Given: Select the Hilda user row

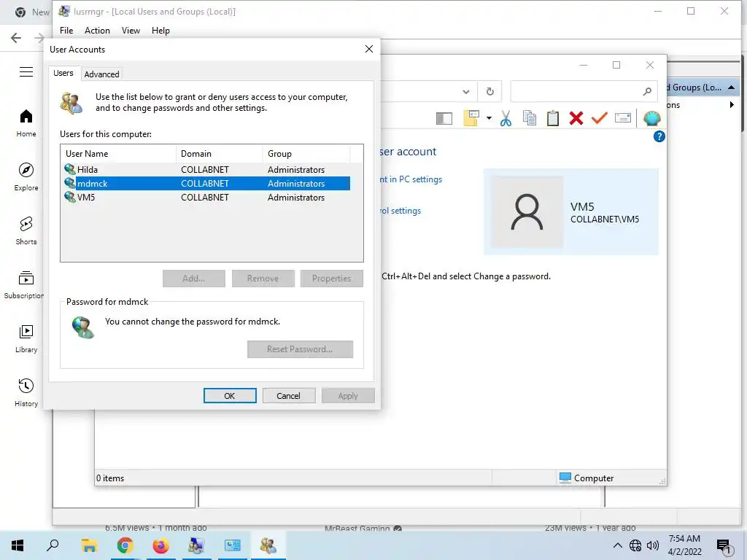Looking at the screenshot, I should [206, 169].
